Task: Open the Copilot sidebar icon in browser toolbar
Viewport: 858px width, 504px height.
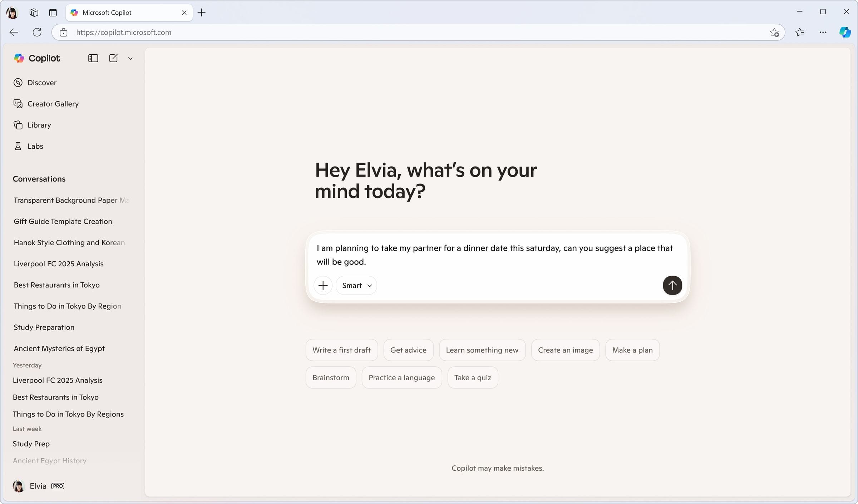Action: pyautogui.click(x=845, y=32)
